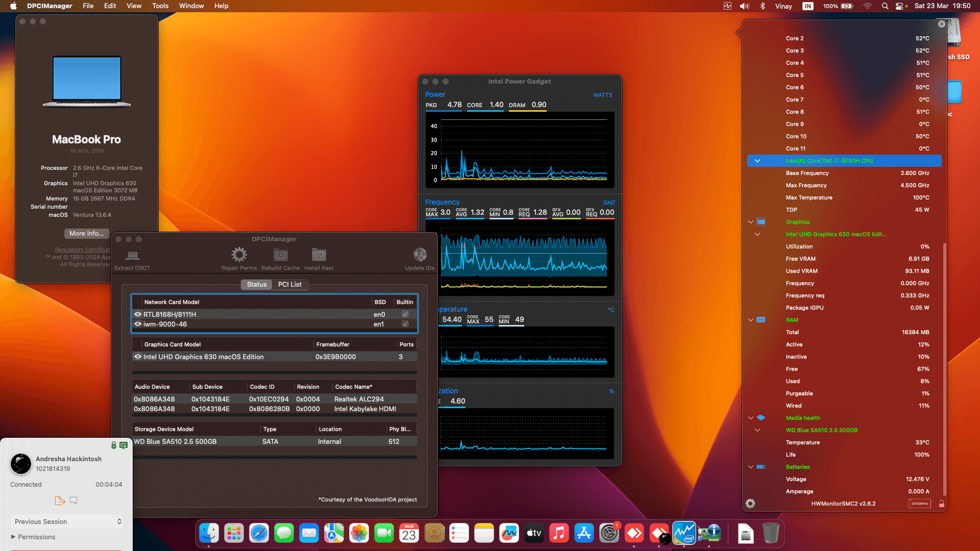980x551 pixels.
Task: Open HWMonitorSMC2 settings gear
Action: (x=750, y=504)
